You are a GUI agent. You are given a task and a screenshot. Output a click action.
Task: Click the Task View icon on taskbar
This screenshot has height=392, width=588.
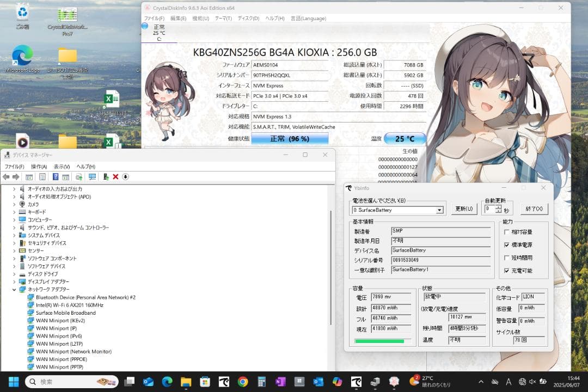(x=130, y=382)
